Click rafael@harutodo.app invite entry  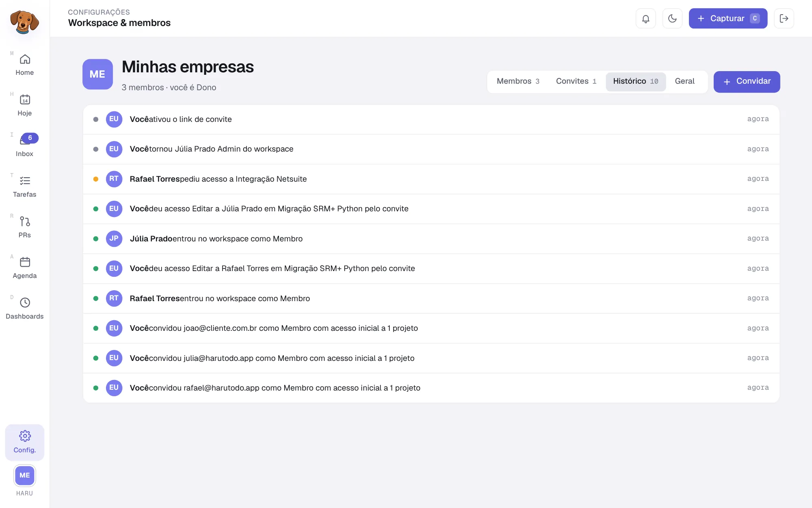431,388
